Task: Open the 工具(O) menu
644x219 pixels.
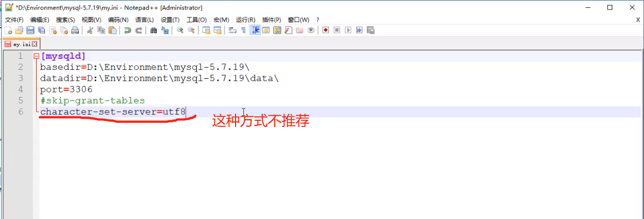Action: pos(197,20)
